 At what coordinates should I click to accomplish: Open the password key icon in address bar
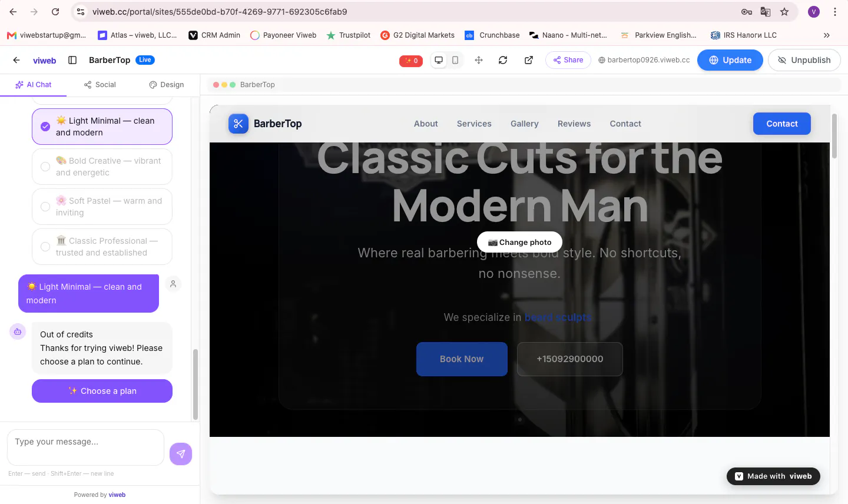[x=747, y=12]
